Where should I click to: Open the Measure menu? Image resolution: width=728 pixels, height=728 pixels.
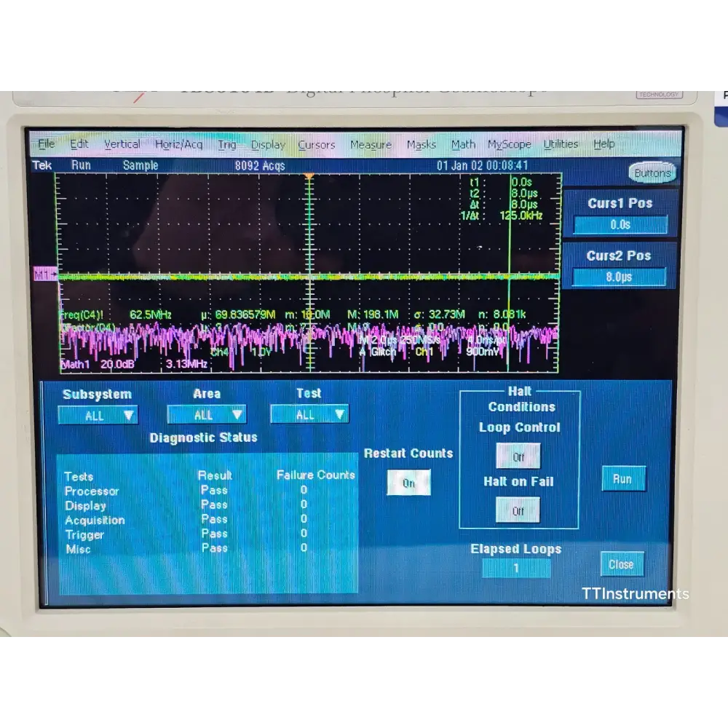pyautogui.click(x=371, y=145)
